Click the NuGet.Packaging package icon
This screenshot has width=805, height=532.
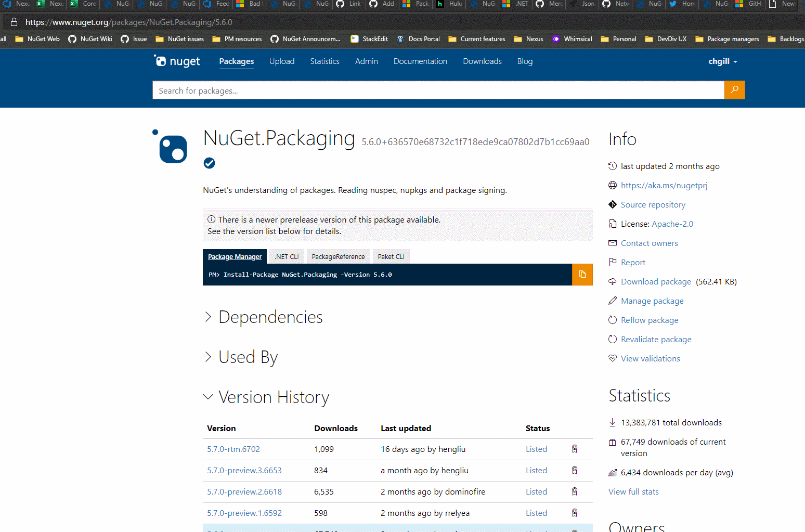pyautogui.click(x=170, y=147)
